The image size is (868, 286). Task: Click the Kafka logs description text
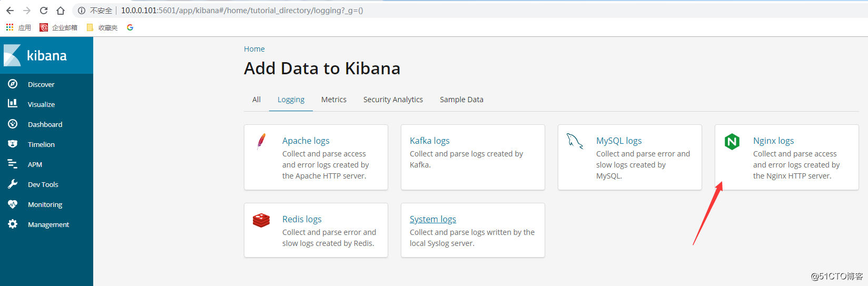tap(466, 159)
